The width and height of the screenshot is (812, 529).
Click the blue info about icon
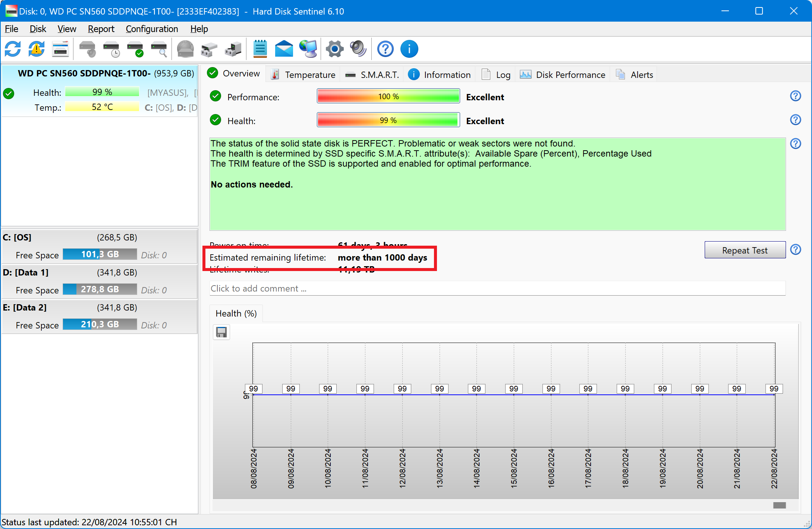(x=409, y=49)
